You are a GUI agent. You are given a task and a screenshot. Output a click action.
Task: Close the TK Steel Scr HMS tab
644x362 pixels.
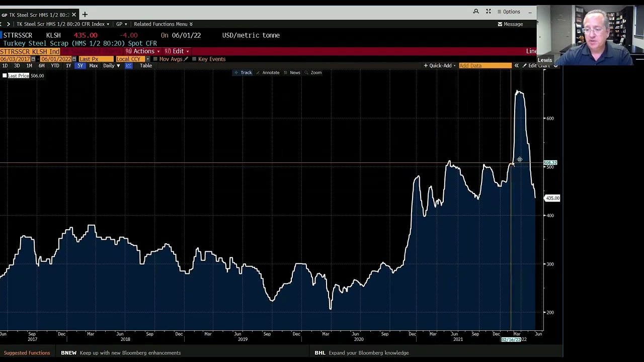point(74,15)
